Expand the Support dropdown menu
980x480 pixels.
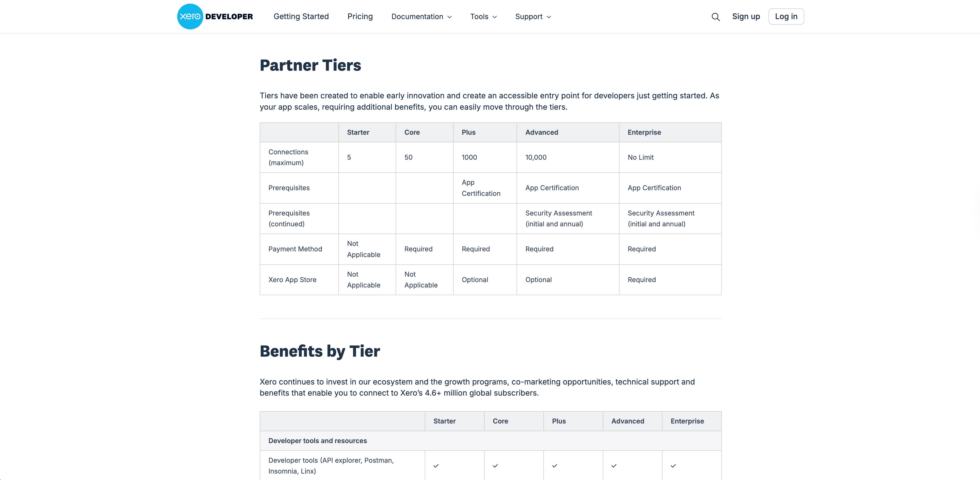pyautogui.click(x=532, y=17)
